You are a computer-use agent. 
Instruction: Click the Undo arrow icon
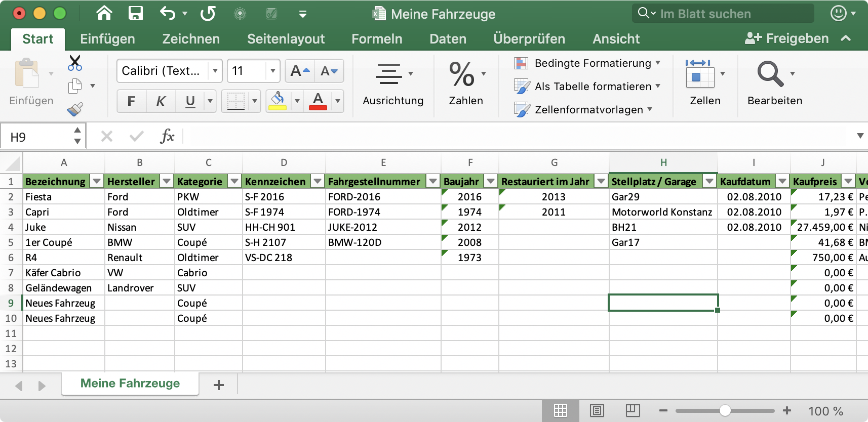(168, 13)
